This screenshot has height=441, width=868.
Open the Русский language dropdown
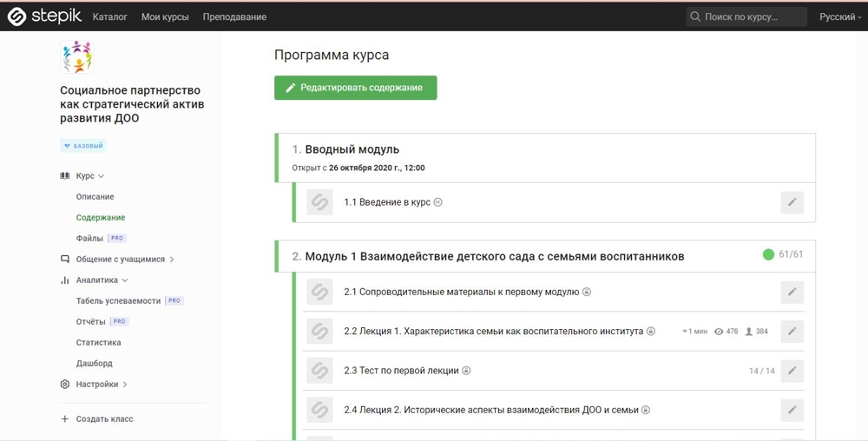[841, 16]
